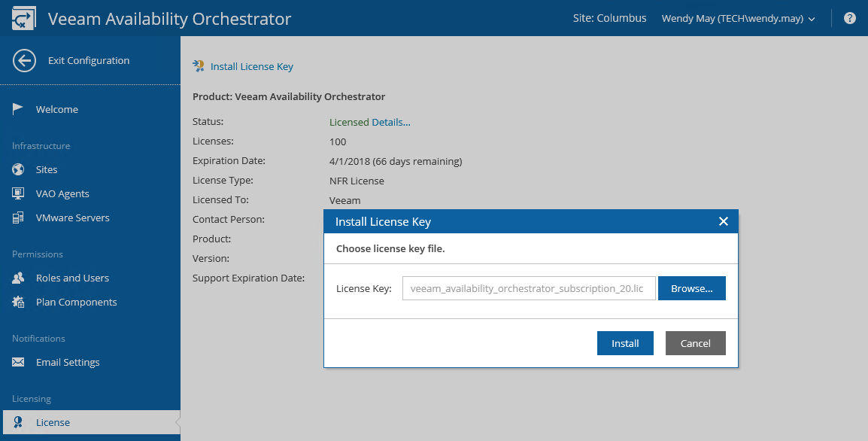Click the Version label

coord(210,259)
